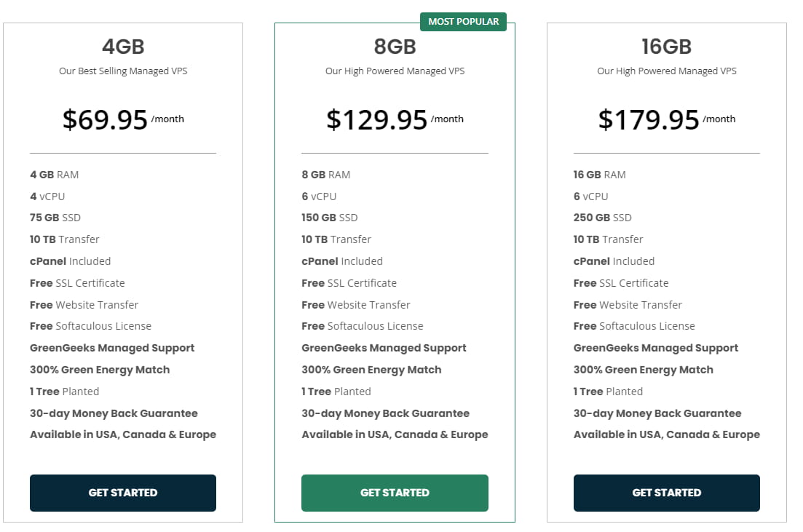803x532 pixels.
Task: Click the 16GB plan heading
Action: (x=666, y=47)
